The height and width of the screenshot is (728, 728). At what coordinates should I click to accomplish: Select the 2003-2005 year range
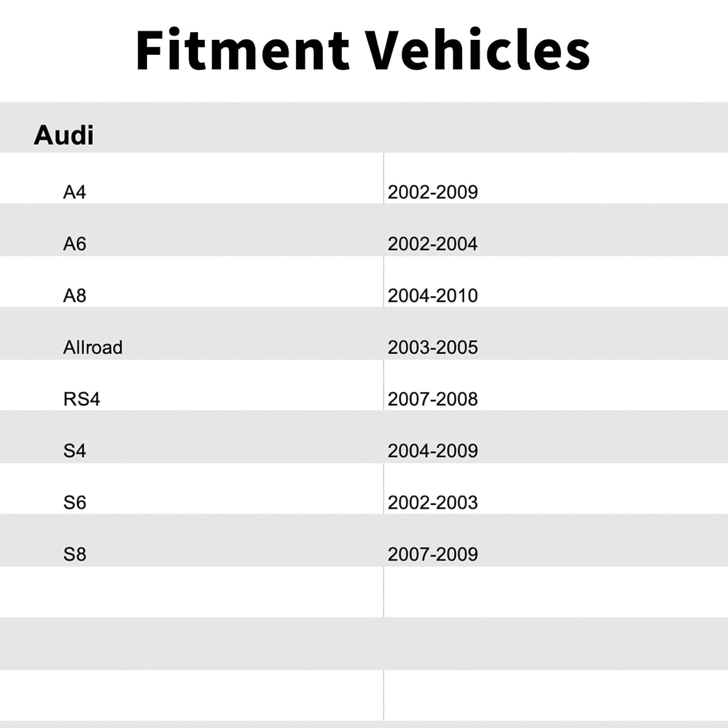[432, 347]
